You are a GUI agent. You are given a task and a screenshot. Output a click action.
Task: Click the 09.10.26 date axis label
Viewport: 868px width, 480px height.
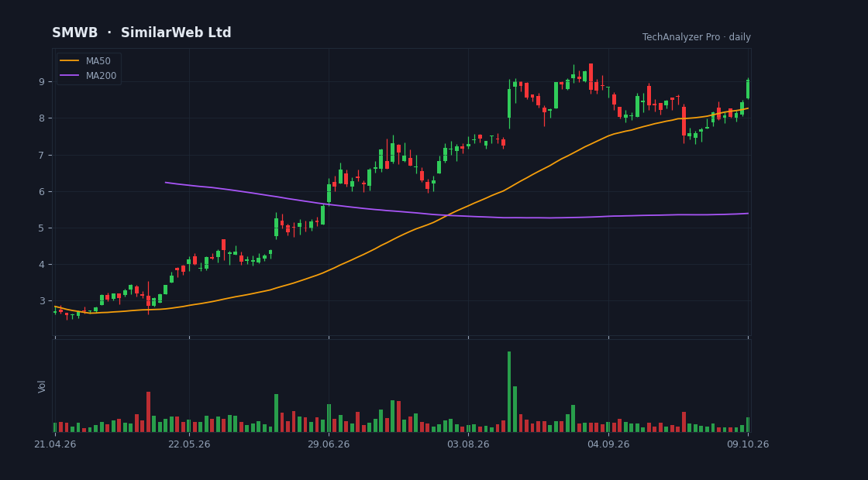(748, 444)
